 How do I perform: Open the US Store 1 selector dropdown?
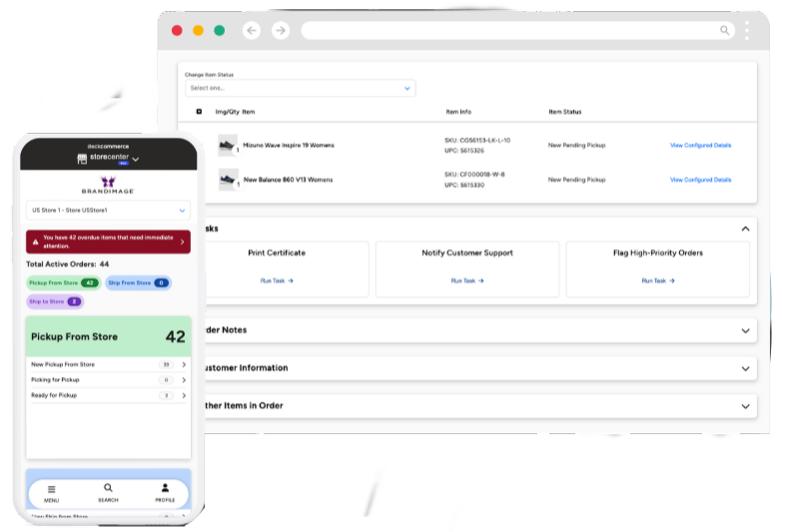pos(108,211)
